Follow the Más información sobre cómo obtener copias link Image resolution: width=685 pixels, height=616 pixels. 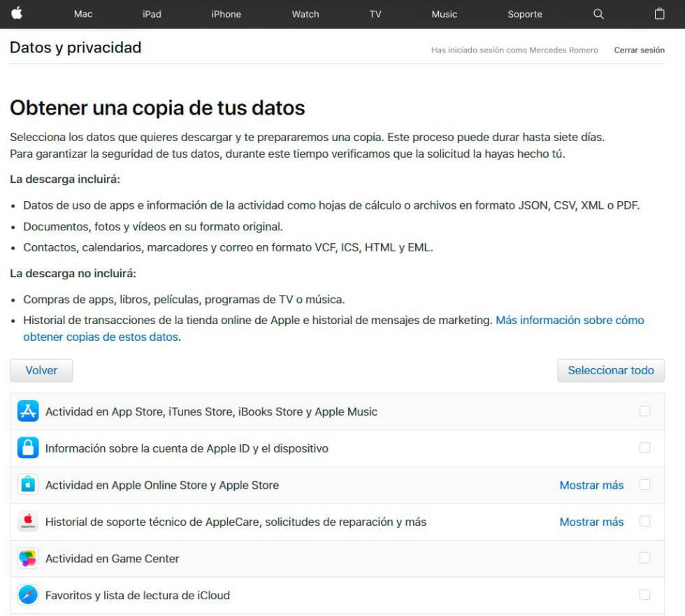pos(334,328)
